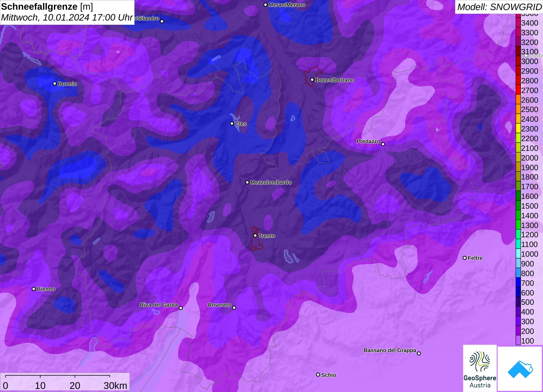Click the Bormio city label
This screenshot has width=543, height=392.
point(67,84)
